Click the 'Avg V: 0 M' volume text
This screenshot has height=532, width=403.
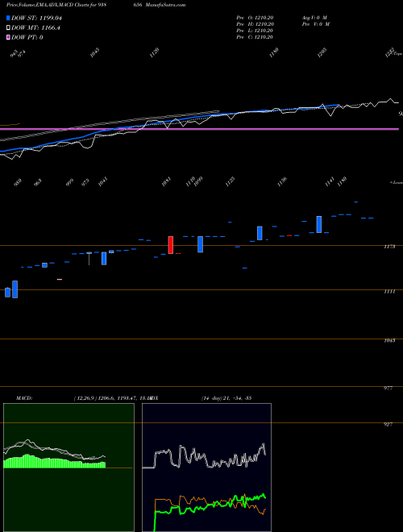pos(314,18)
